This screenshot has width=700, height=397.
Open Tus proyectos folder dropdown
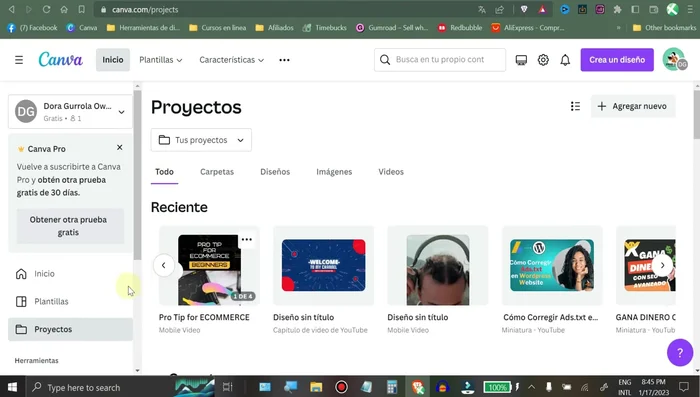click(201, 140)
